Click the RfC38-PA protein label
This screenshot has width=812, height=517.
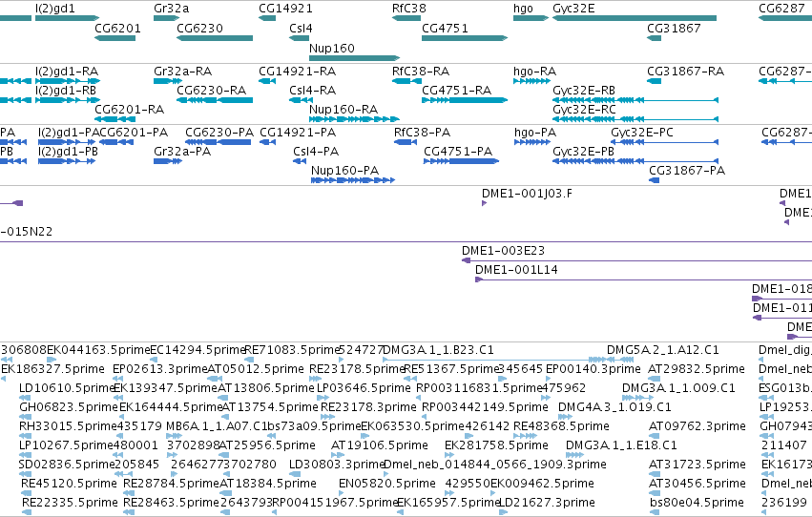tap(422, 132)
